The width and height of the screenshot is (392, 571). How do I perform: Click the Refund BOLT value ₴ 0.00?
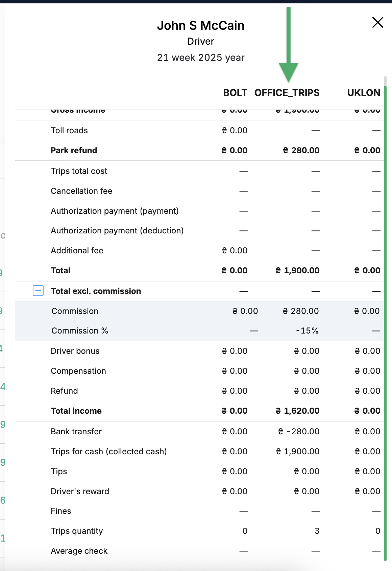(235, 391)
